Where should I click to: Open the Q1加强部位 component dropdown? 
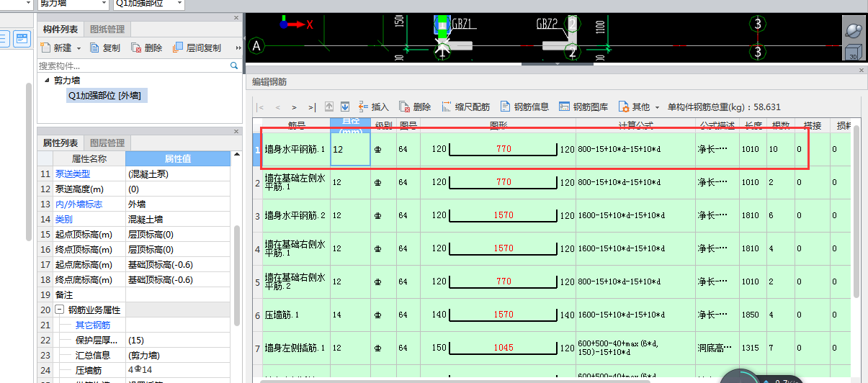point(179,4)
